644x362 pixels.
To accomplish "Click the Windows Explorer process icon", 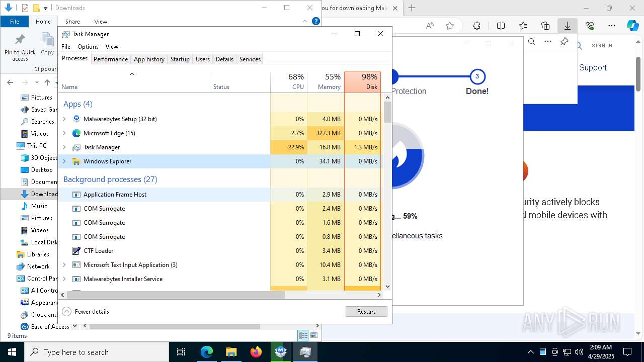I will tap(76, 161).
